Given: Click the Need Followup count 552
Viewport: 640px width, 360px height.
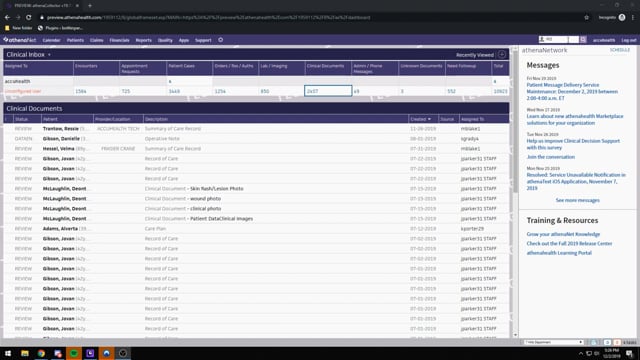Looking at the screenshot, I should click(x=451, y=91).
